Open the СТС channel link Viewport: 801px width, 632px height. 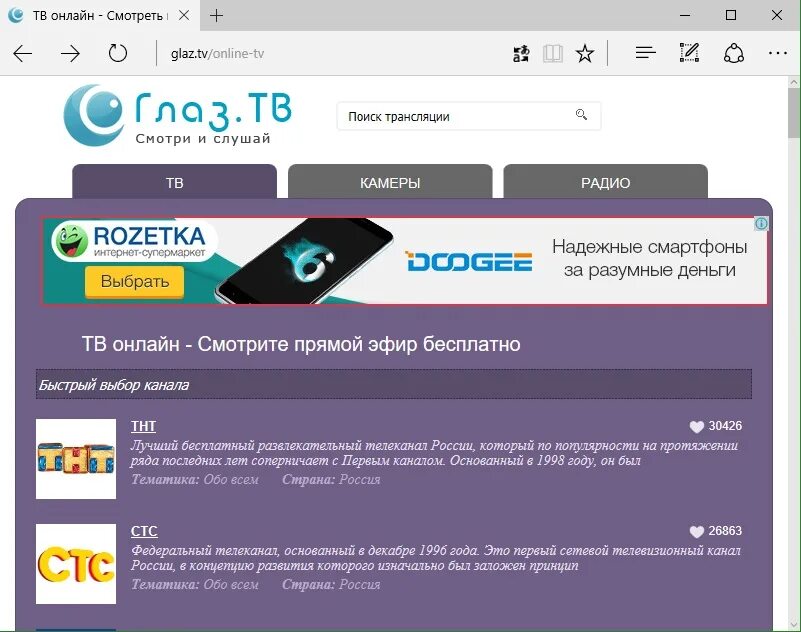[144, 531]
